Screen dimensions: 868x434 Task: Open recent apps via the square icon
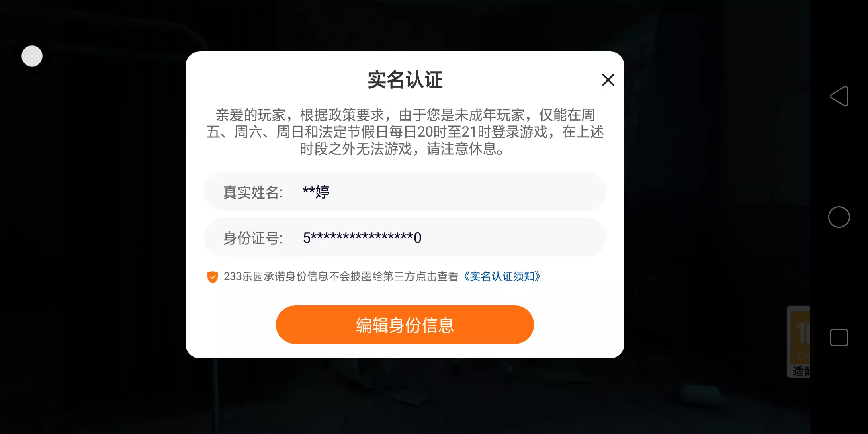(x=839, y=338)
